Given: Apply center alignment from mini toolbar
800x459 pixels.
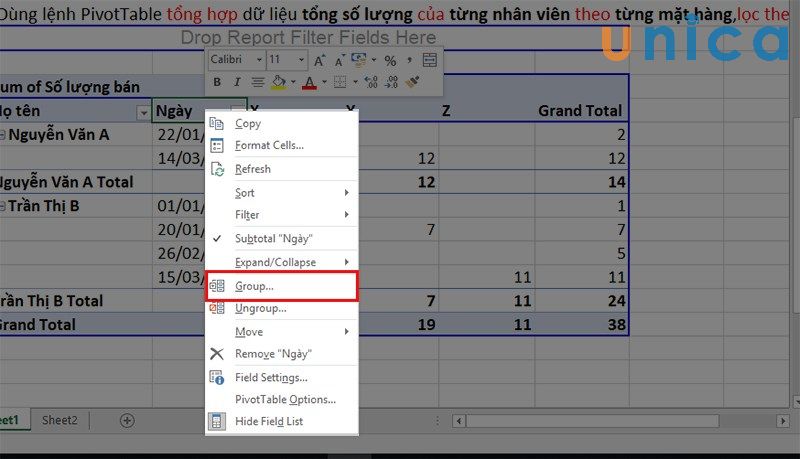Looking at the screenshot, I should click(x=258, y=82).
